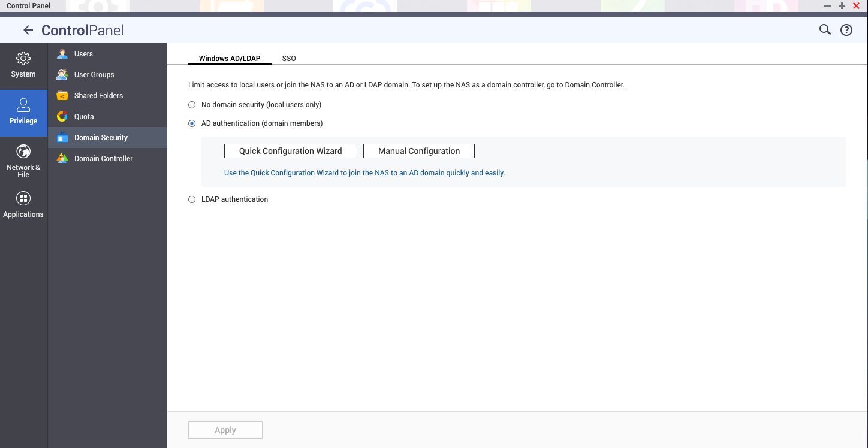Click the Domain Security icon

point(62,138)
